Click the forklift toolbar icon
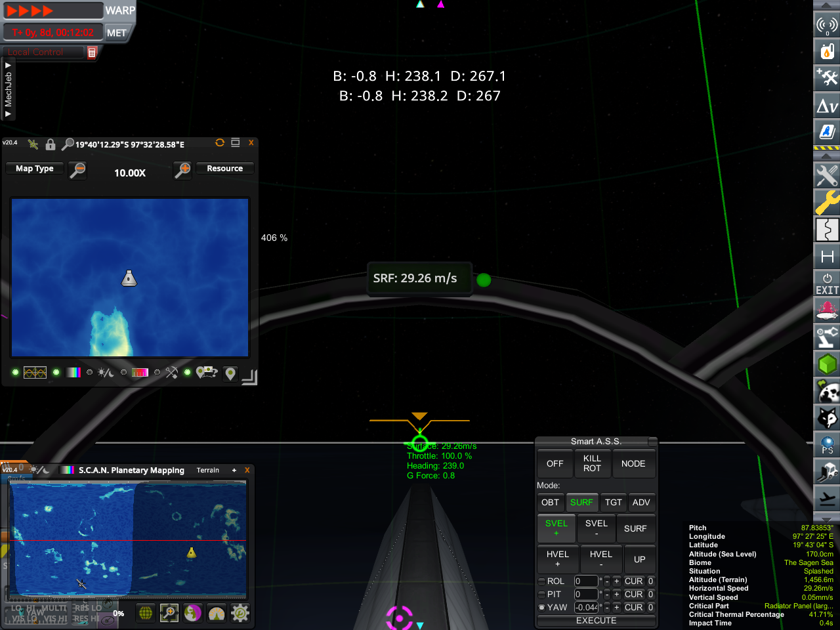Image resolution: width=840 pixels, height=630 pixels. [x=827, y=471]
